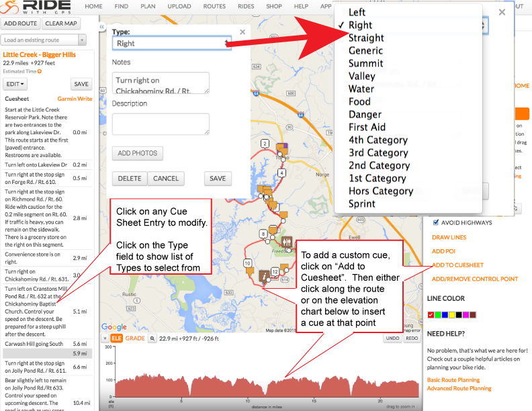Click map cue marker number 10
The width and height of the screenshot is (532, 411).
pos(247,263)
